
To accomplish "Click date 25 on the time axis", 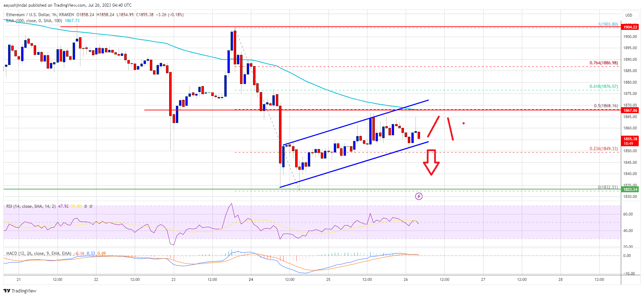I will pyautogui.click(x=328, y=279).
